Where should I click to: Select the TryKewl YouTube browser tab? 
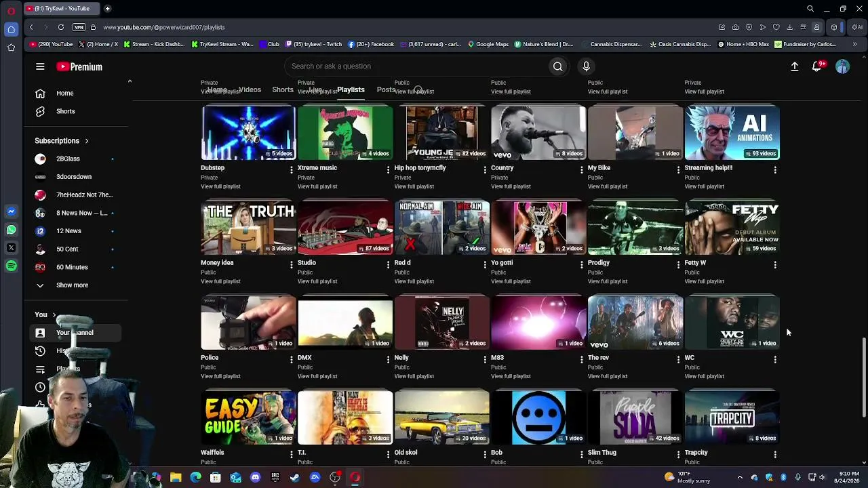(x=61, y=9)
